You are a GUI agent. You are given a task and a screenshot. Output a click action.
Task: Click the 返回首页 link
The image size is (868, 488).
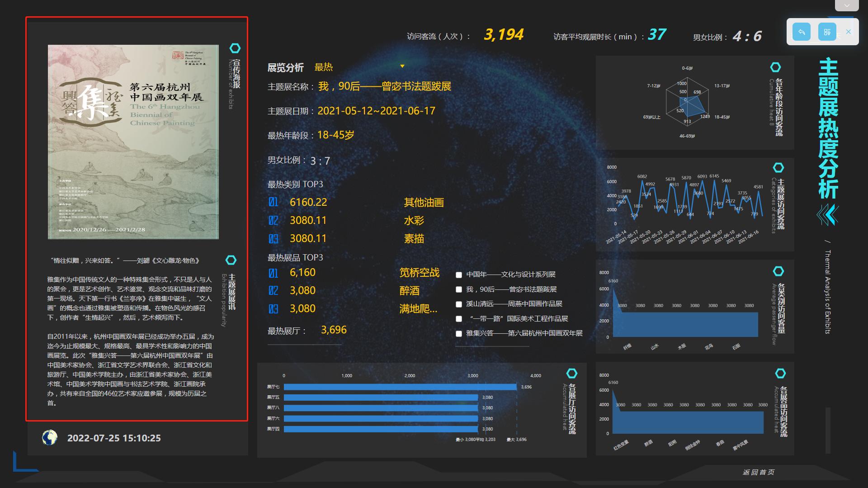[758, 472]
